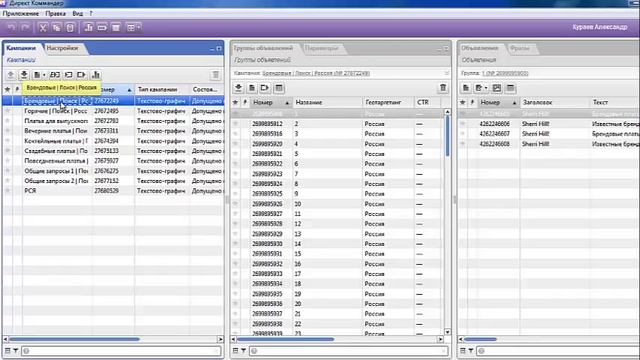Viewport: 640px width, 360px height.
Task: Click the funnel filter icon under Campaigns list
Action: pyautogui.click(x=16, y=351)
